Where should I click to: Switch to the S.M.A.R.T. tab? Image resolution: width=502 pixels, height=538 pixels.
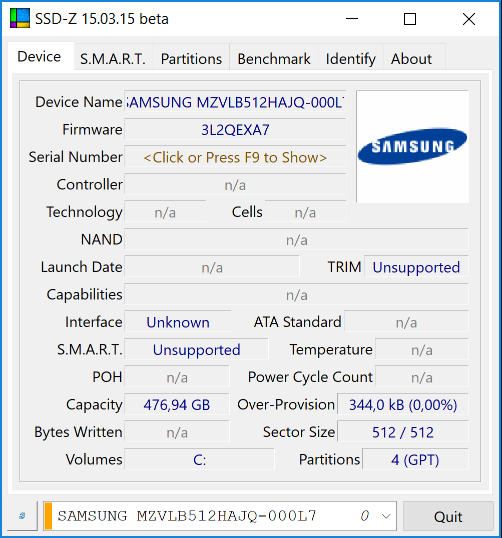click(113, 59)
